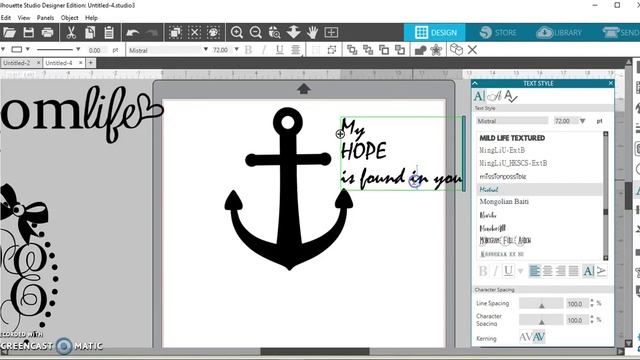The height and width of the screenshot is (360, 640).
Task: Click the font list scrollbar
Action: [x=606, y=196]
